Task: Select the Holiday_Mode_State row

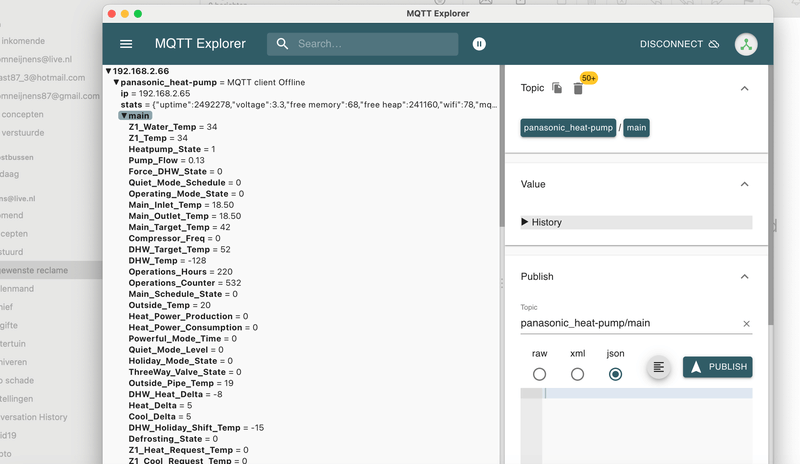Action: click(181, 361)
